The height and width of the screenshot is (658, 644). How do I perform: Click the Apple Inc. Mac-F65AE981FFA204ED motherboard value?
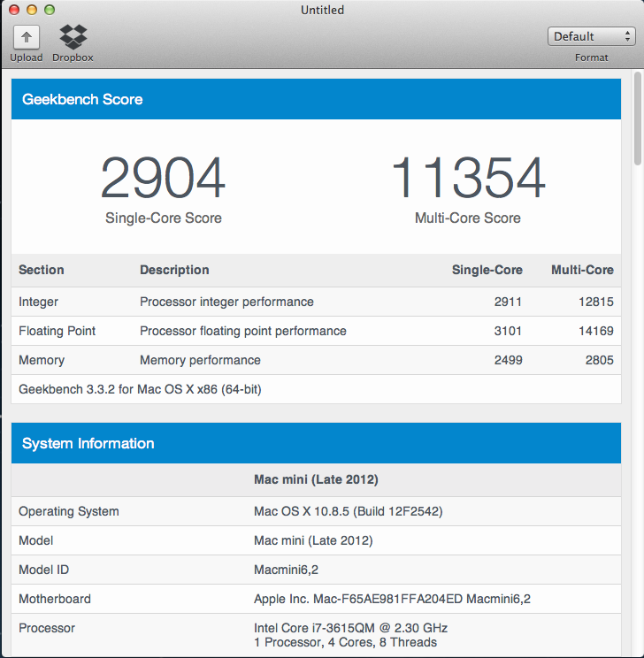tap(392, 599)
